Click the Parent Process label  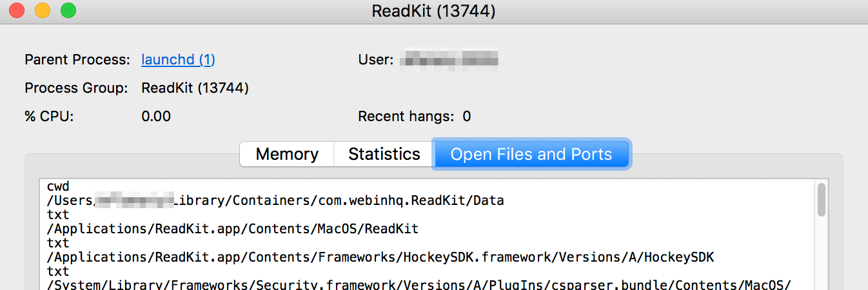(x=77, y=60)
